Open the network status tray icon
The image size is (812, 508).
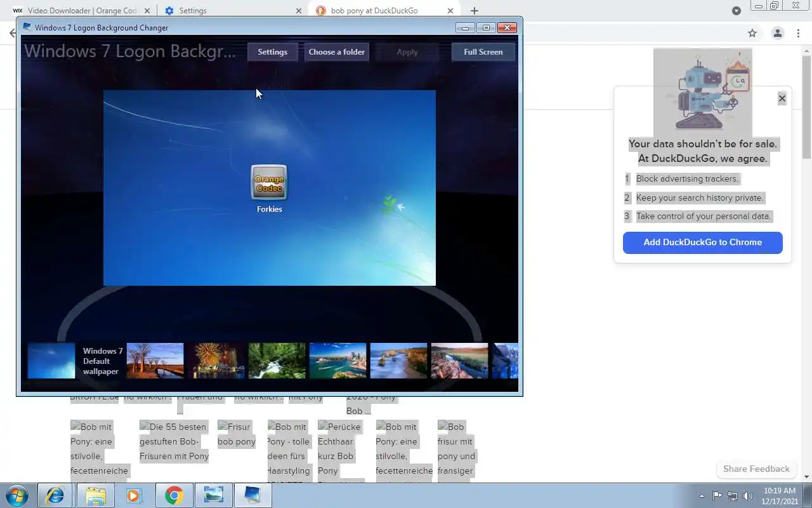pos(733,496)
